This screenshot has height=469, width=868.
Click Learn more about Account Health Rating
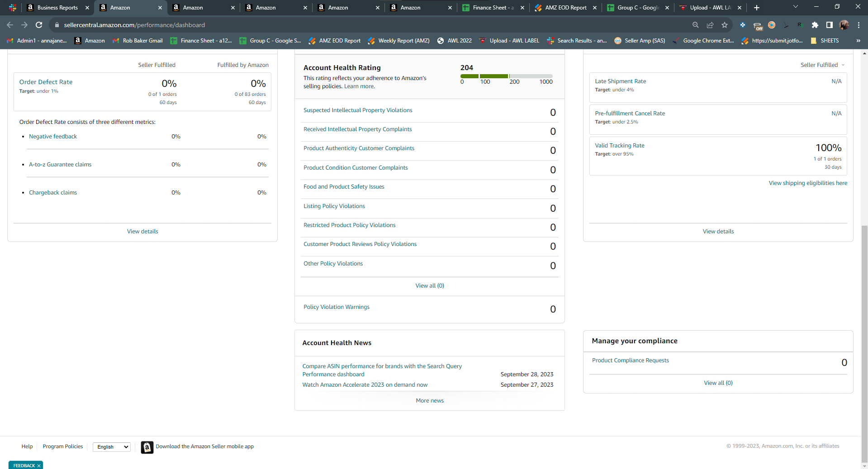pyautogui.click(x=360, y=86)
